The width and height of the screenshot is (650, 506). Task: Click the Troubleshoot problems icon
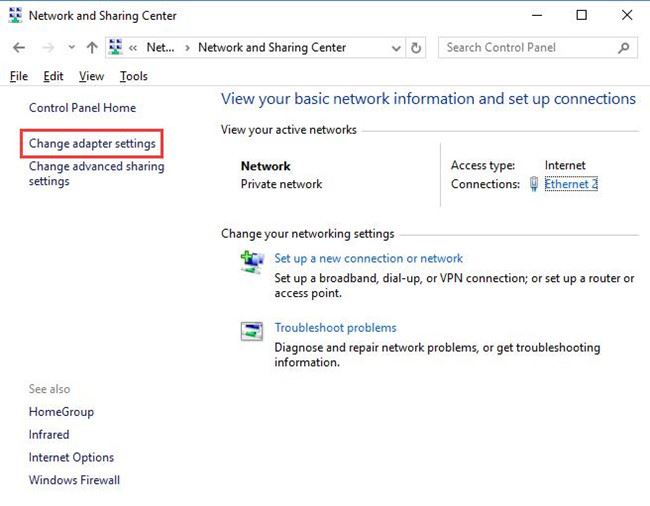click(251, 332)
